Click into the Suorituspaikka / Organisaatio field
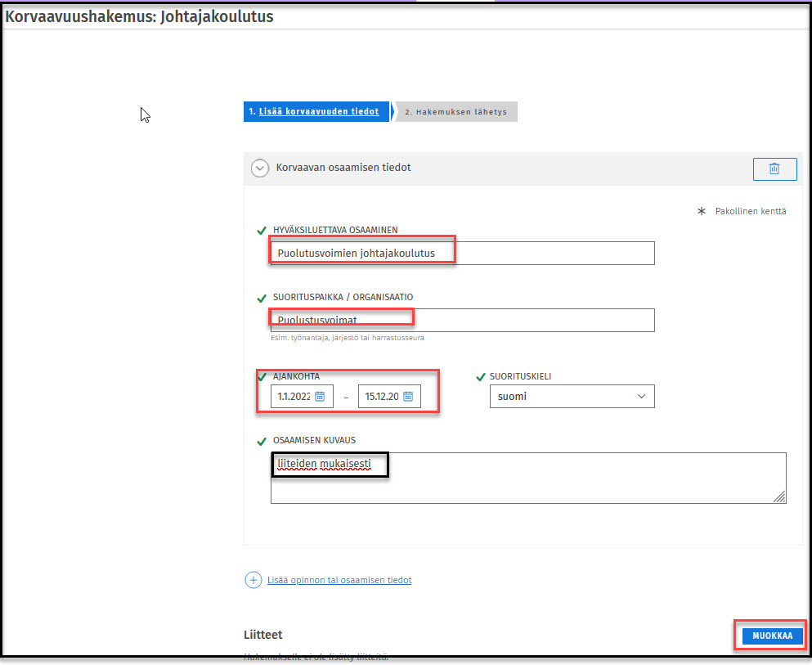 point(462,320)
